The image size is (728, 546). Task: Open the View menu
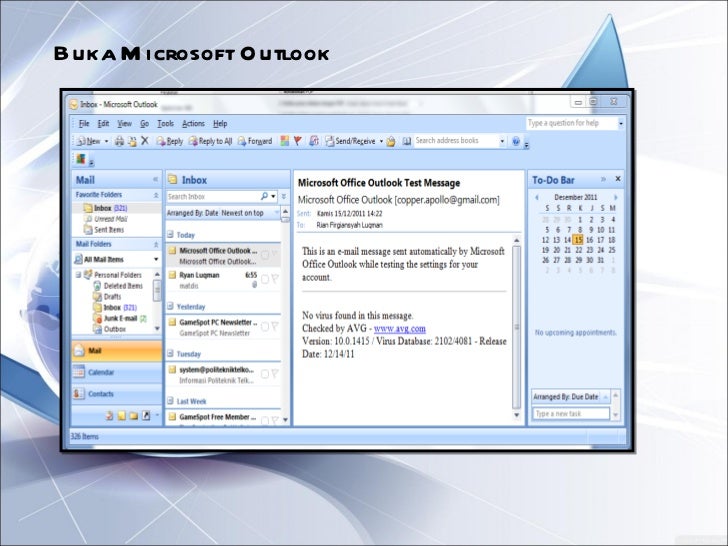pyautogui.click(x=124, y=124)
